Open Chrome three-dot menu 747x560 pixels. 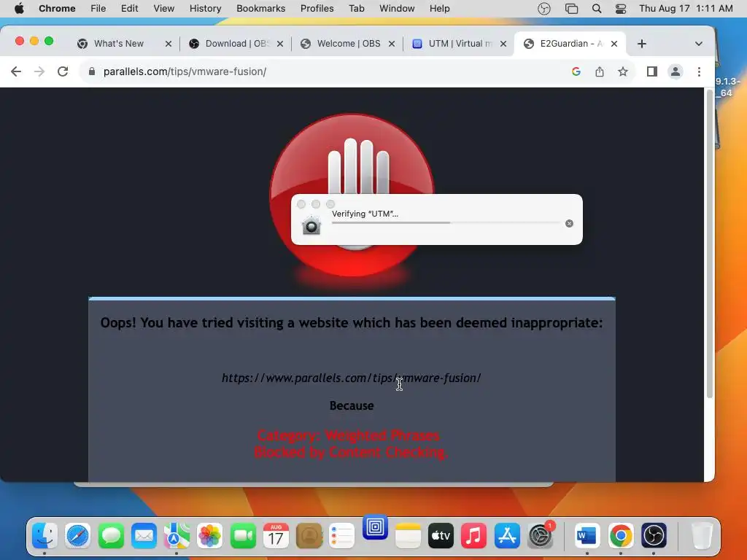[699, 71]
